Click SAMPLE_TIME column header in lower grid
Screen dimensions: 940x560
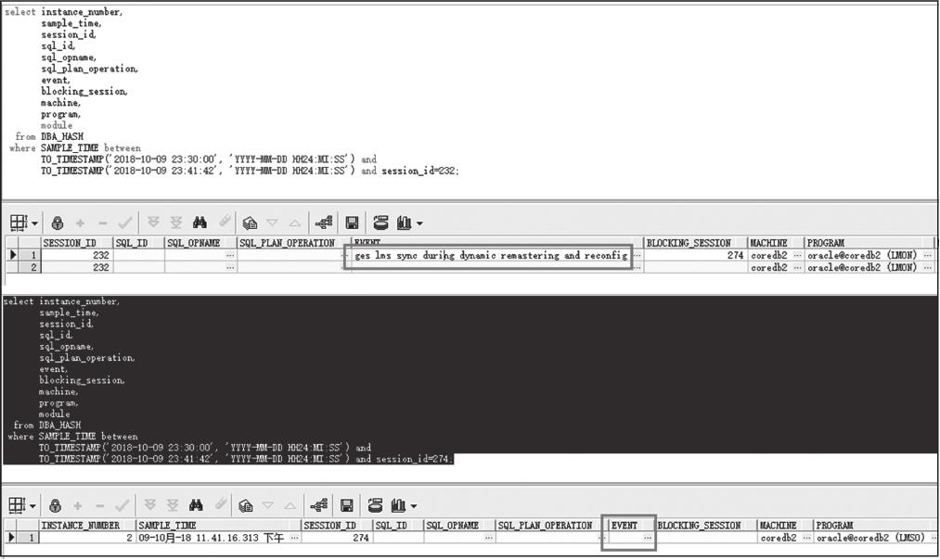tap(216, 526)
